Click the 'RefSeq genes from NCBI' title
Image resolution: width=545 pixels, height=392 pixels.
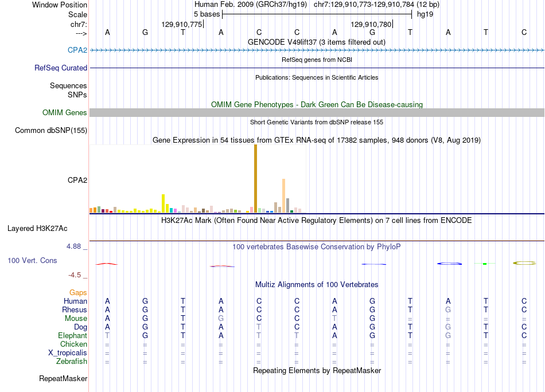(x=317, y=60)
